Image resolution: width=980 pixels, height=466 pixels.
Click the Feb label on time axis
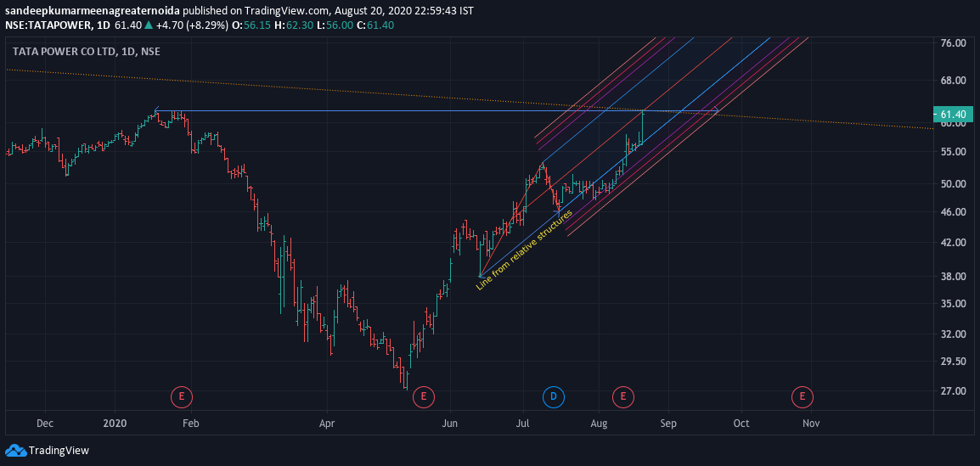pyautogui.click(x=190, y=423)
